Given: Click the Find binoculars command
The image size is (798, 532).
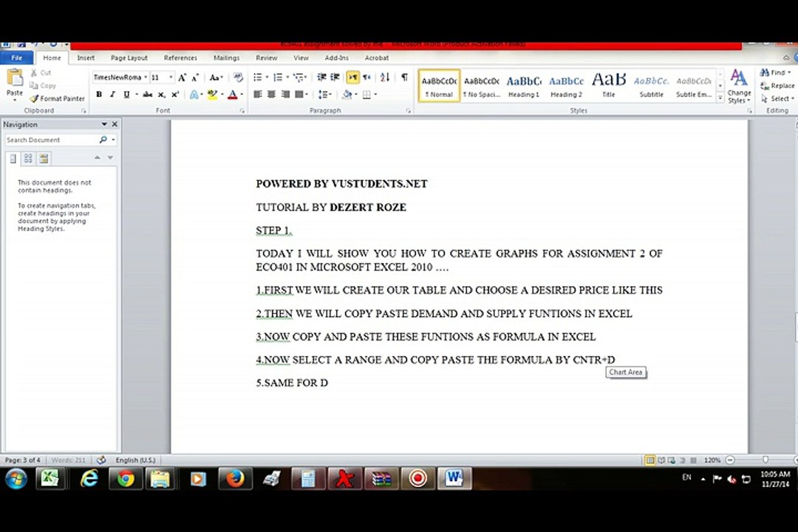Looking at the screenshot, I should [775, 73].
